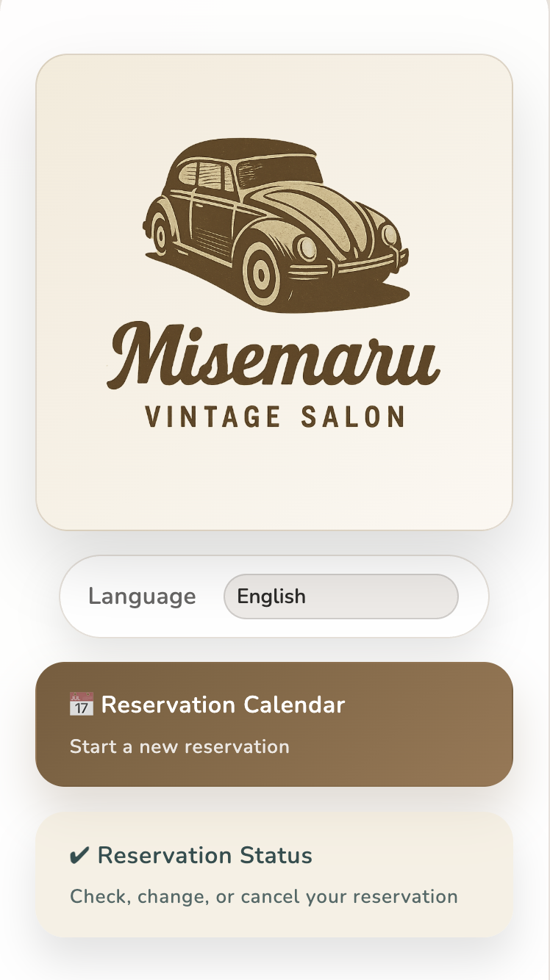Image resolution: width=550 pixels, height=980 pixels.
Task: Click the Start a new reservation subtitle
Action: [179, 747]
